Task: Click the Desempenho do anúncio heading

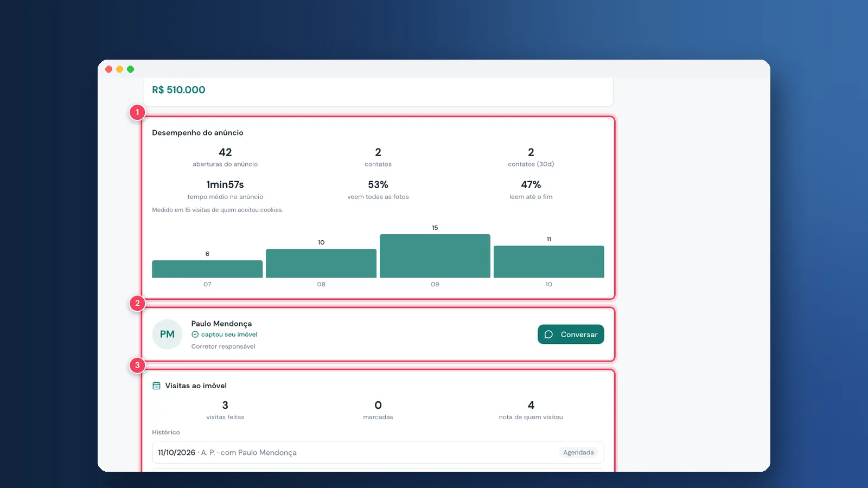Action: coord(197,133)
